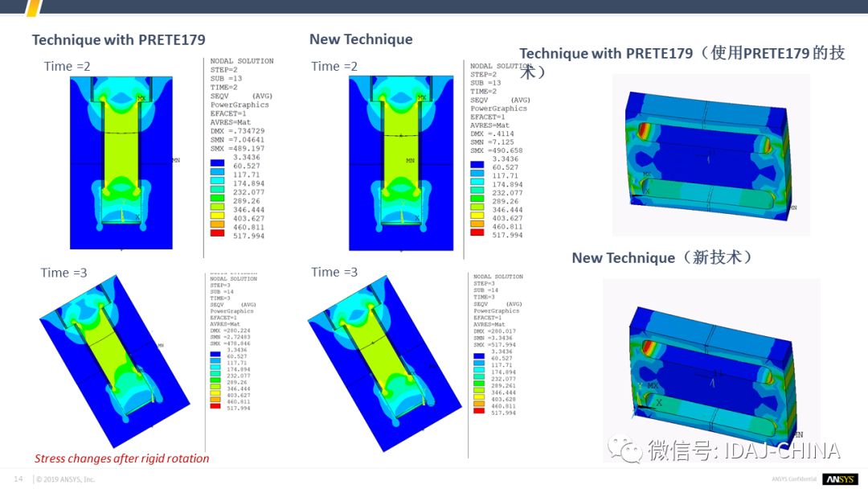This screenshot has height=489, width=868.
Task: Click the yellow 403.627 swatch in first legend
Action: [x=218, y=216]
